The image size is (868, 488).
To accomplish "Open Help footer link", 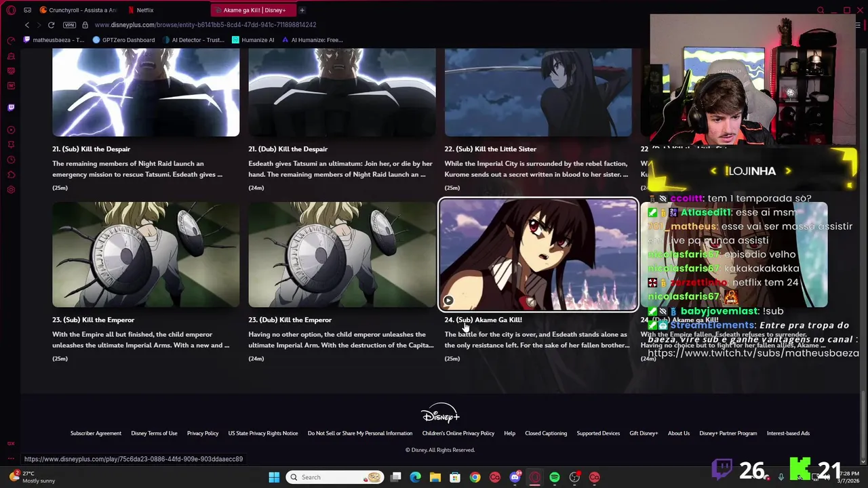I will [509, 434].
